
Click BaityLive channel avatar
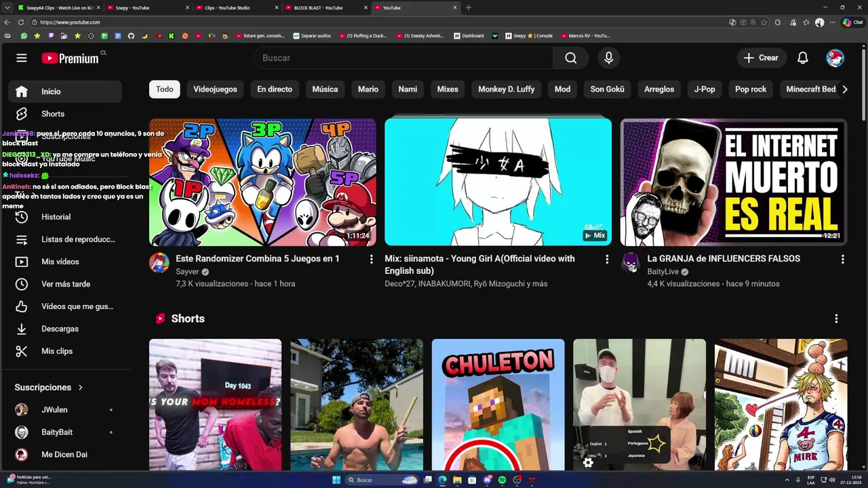pos(631,263)
